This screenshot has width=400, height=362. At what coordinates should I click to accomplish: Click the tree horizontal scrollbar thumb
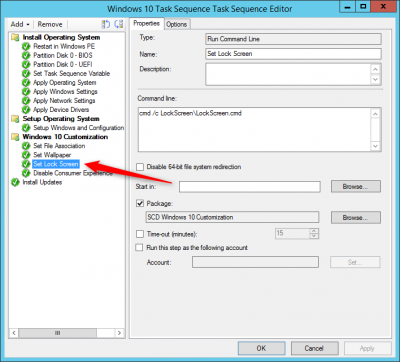pyautogui.click(x=58, y=333)
